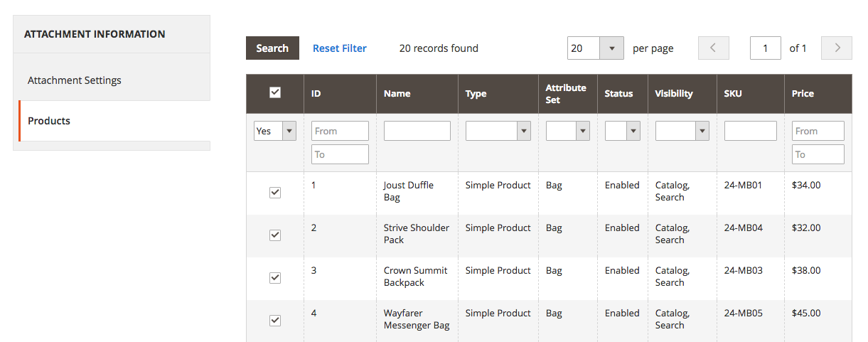Focus the ID From filter field
Screen dimensions: 868x342
[340, 131]
